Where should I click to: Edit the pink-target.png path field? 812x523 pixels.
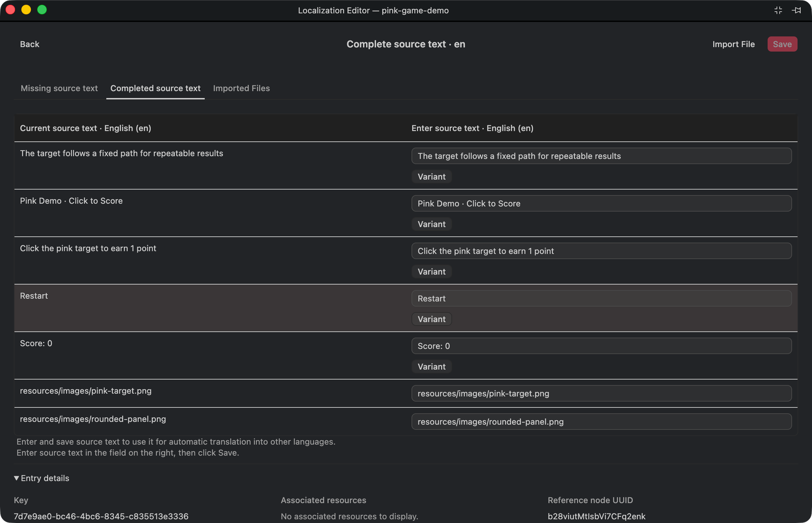pos(601,393)
